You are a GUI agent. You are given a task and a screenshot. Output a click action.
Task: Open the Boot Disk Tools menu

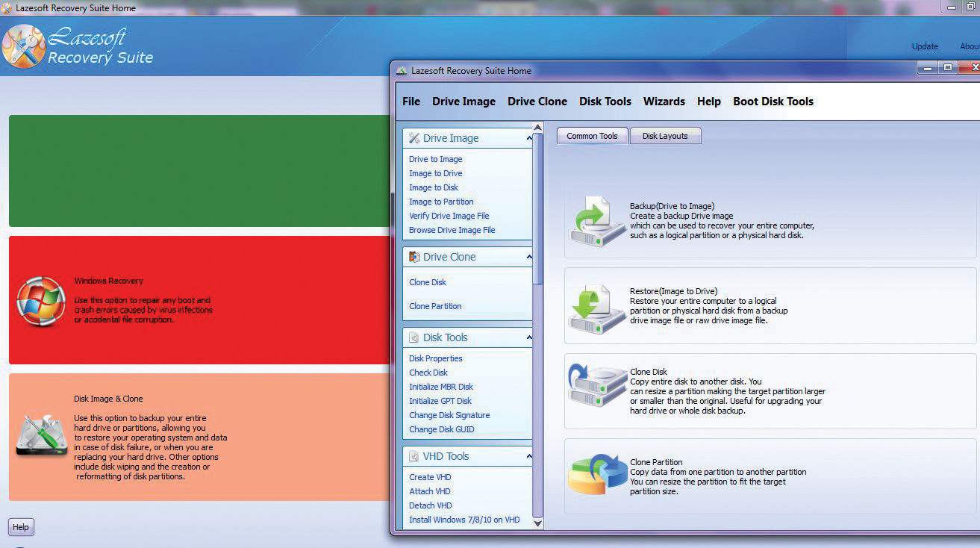(x=773, y=102)
